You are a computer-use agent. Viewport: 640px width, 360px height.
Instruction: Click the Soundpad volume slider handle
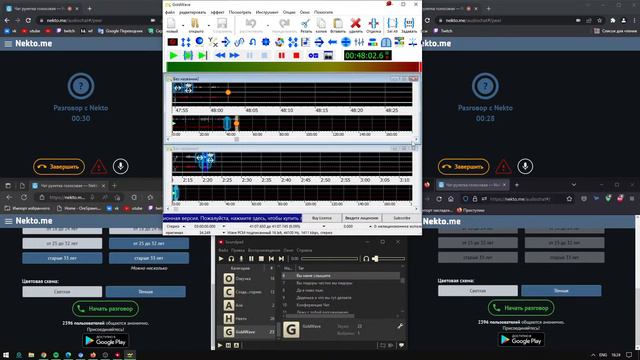(x=376, y=258)
